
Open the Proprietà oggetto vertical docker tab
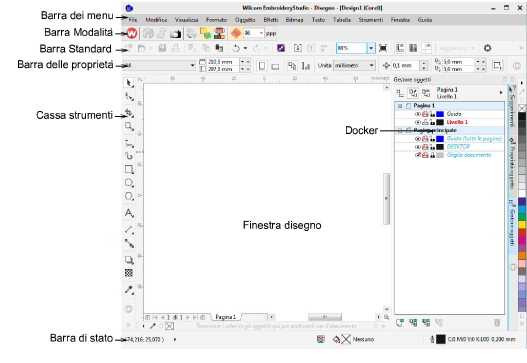[x=512, y=163]
